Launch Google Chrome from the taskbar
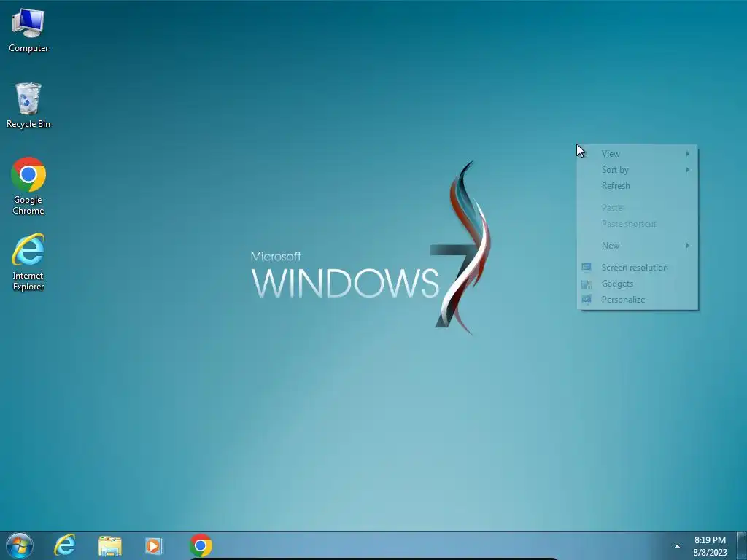This screenshot has height=560, width=747. coord(201,545)
